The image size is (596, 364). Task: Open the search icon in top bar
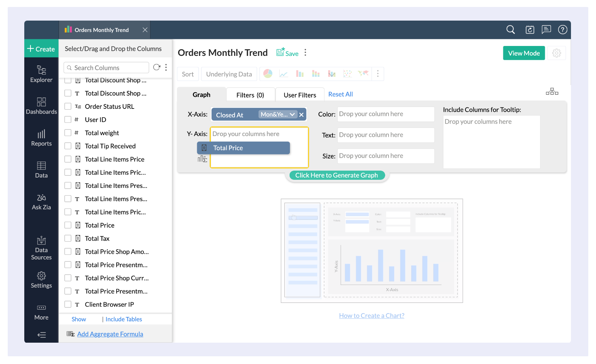click(x=510, y=30)
